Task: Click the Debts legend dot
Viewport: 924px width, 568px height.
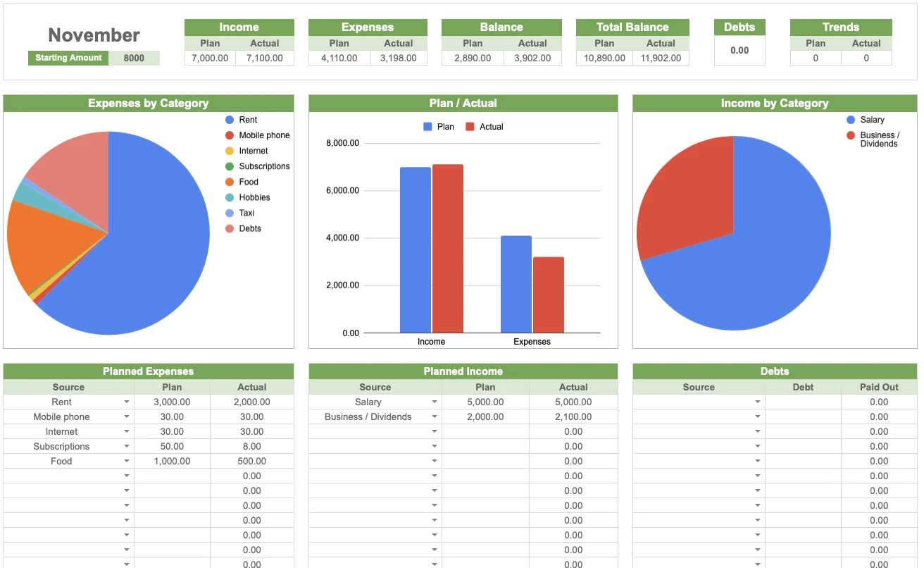Action: pyautogui.click(x=227, y=228)
